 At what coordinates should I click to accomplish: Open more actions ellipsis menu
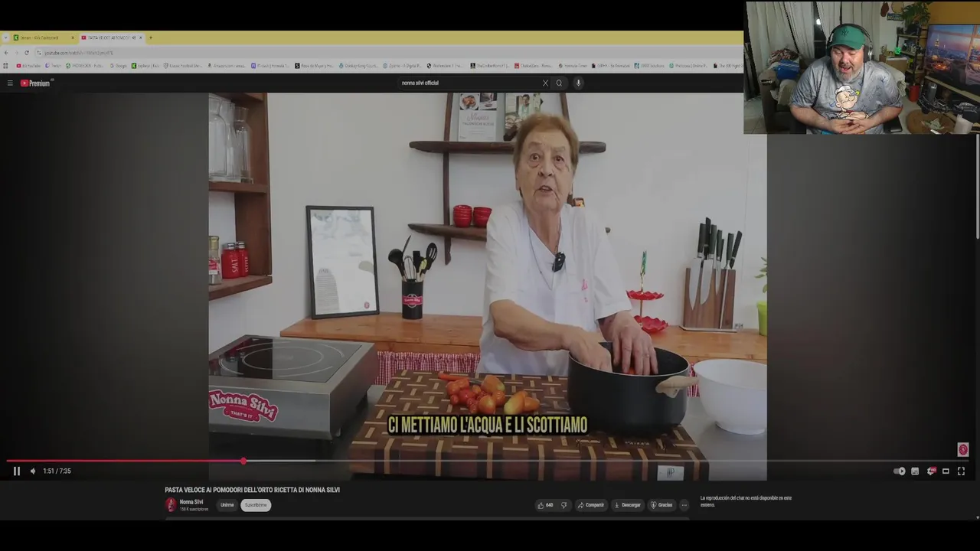pyautogui.click(x=684, y=505)
